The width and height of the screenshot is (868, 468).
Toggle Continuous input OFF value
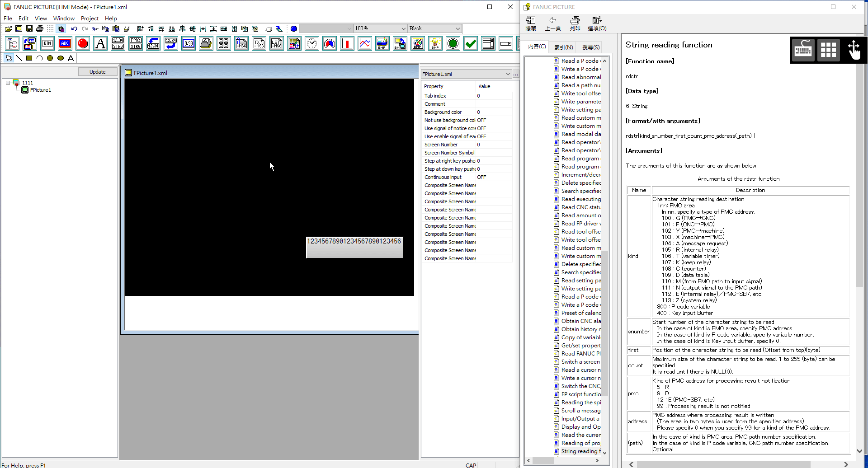(x=493, y=177)
